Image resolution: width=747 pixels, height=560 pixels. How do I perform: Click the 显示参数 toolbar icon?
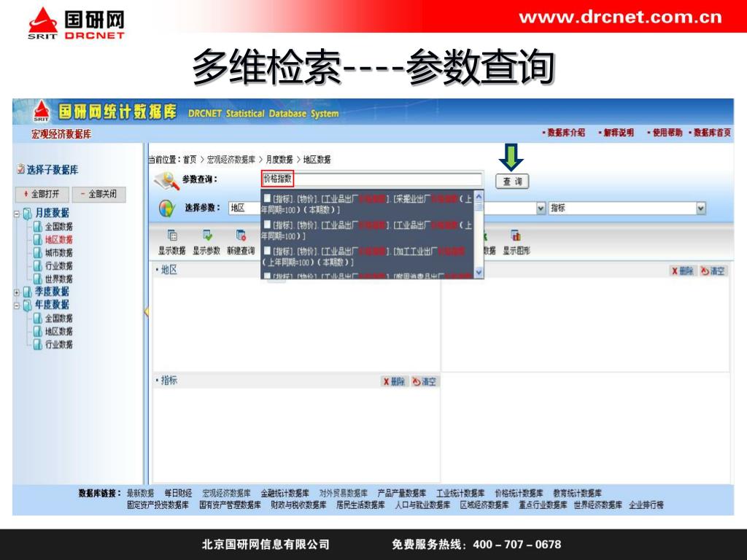(207, 236)
